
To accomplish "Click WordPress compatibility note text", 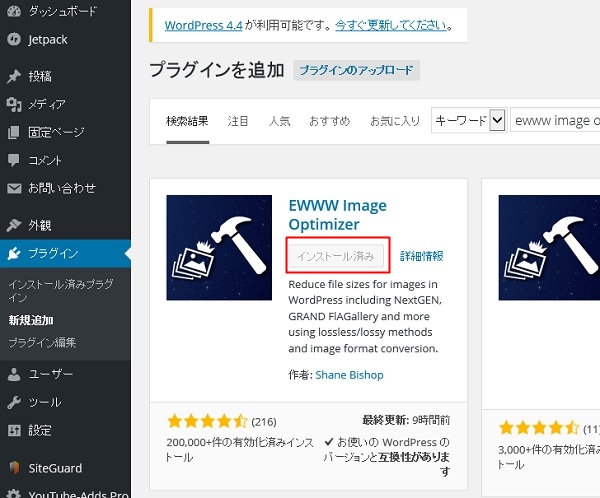I will tap(387, 456).
